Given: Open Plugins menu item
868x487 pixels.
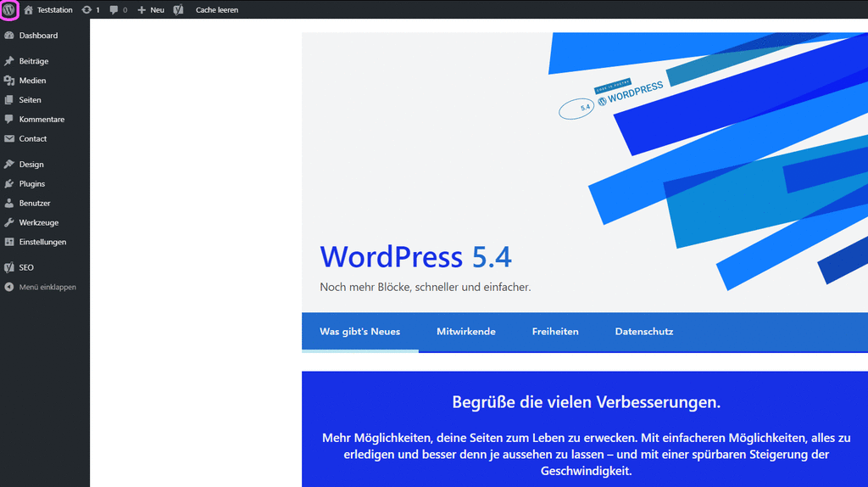Looking at the screenshot, I should point(32,183).
